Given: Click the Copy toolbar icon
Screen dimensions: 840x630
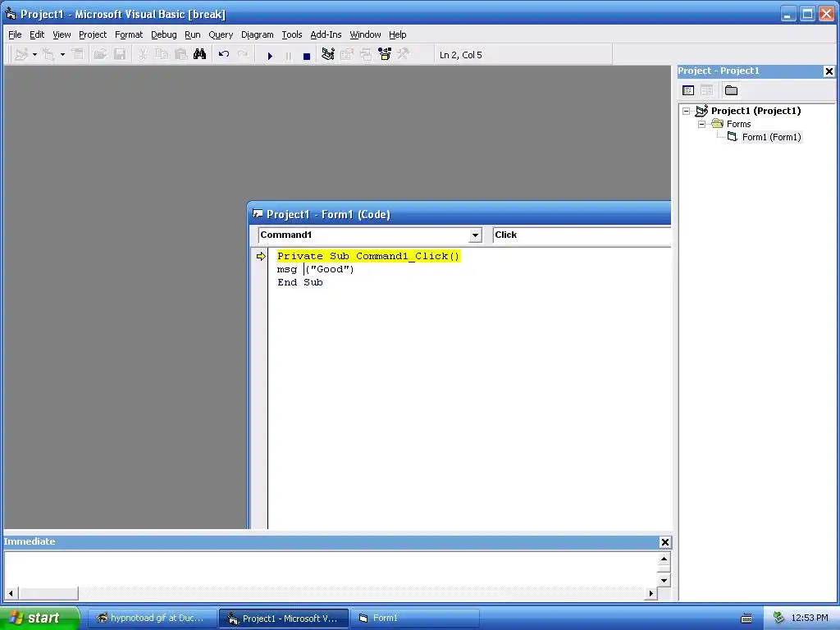Looking at the screenshot, I should (x=162, y=55).
